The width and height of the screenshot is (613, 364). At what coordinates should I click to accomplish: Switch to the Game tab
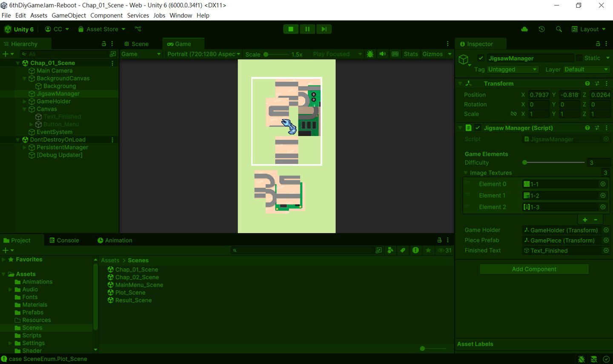183,44
